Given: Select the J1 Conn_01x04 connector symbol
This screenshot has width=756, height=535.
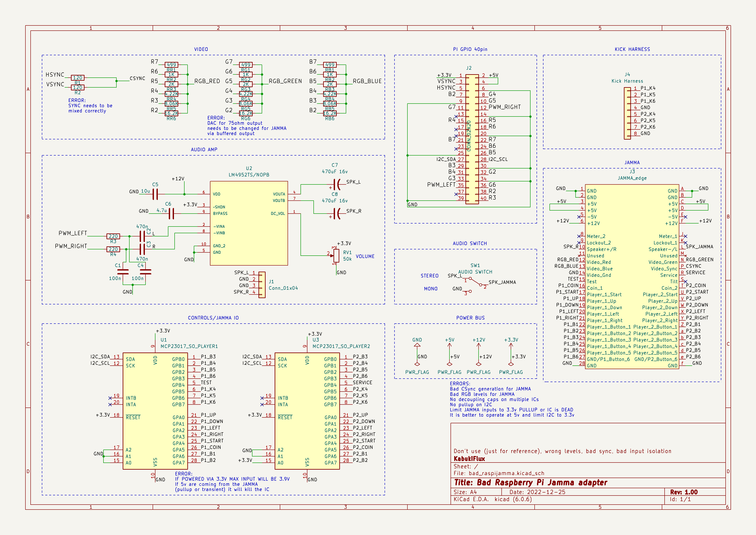Looking at the screenshot, I should pos(262,285).
